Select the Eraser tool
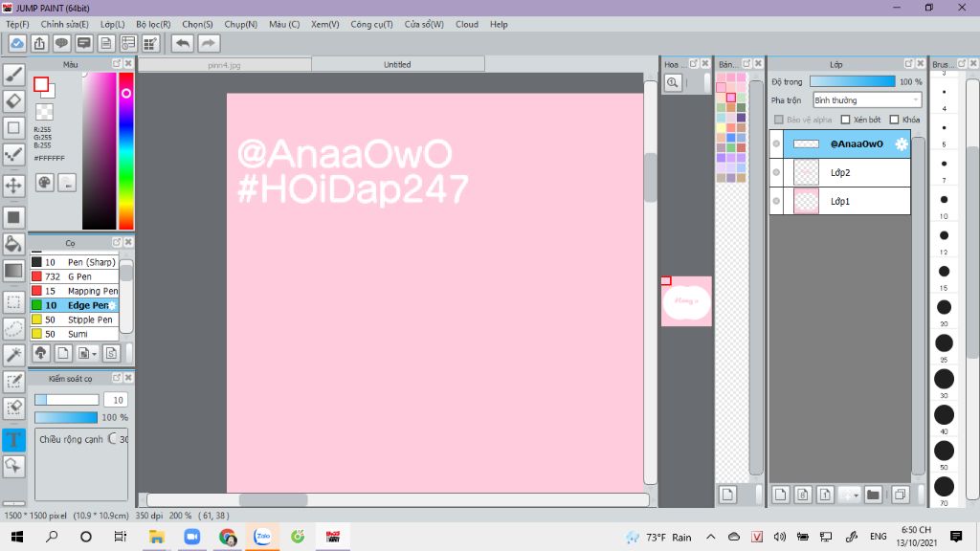 (13, 101)
